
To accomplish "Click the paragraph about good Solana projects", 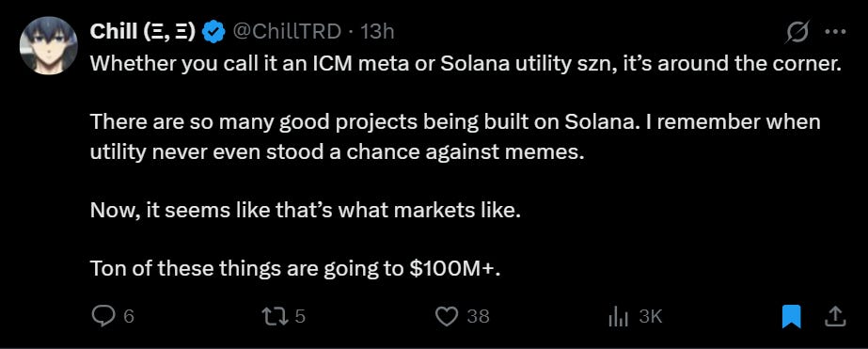I will click(455, 136).
